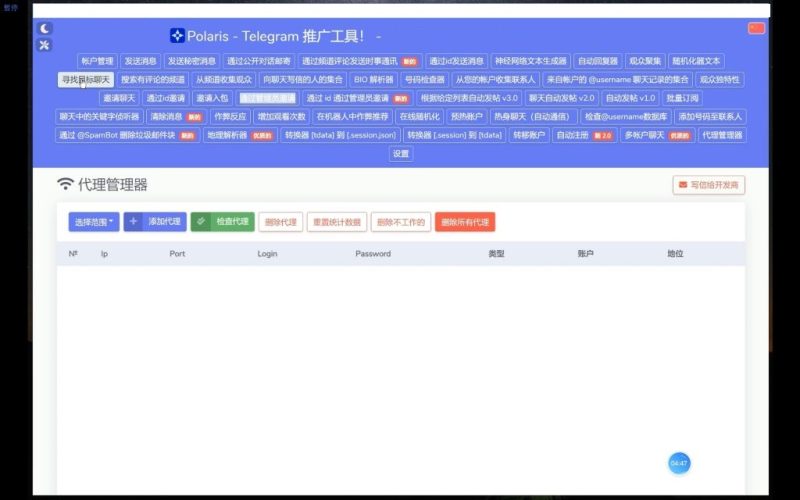This screenshot has width=800, height=500.
Task: Select 自动发帖 v1.0 menu item
Action: [x=631, y=98]
